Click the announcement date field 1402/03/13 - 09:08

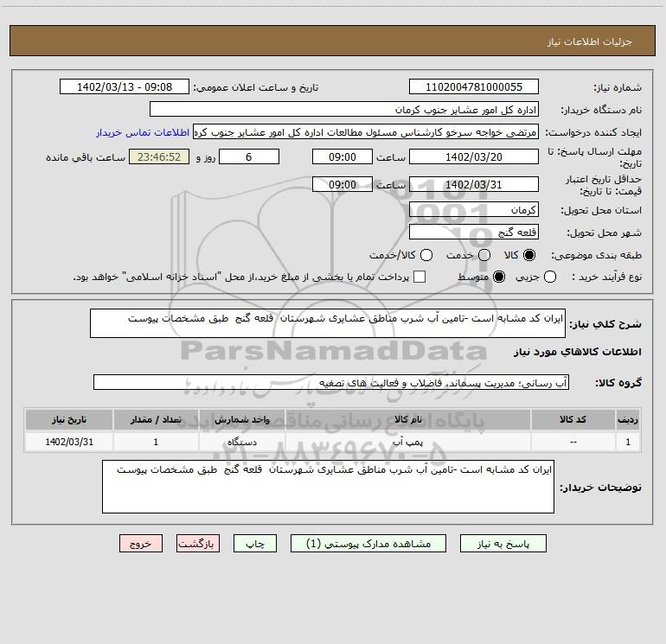125,87
